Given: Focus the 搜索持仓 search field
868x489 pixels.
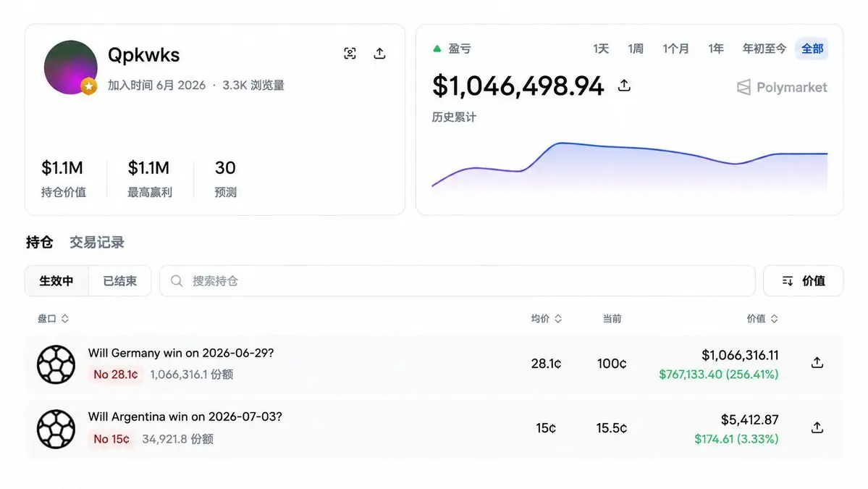Looking at the screenshot, I should 458,281.
